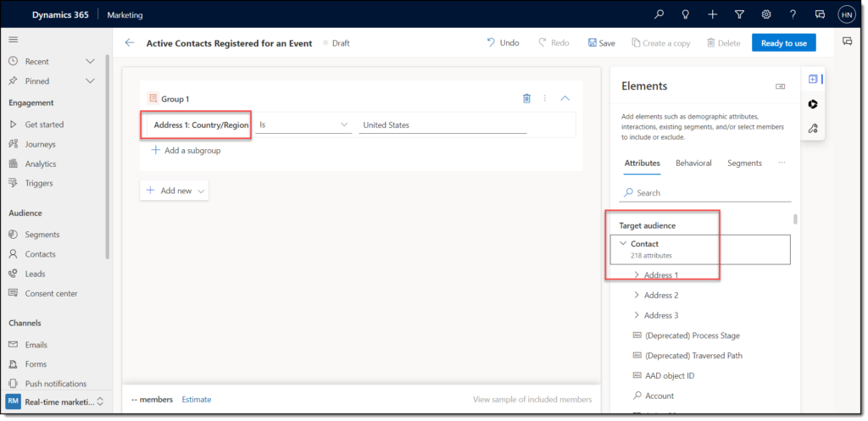This screenshot has height=421, width=868.
Task: Click the comment icon at far right
Action: [x=847, y=42]
